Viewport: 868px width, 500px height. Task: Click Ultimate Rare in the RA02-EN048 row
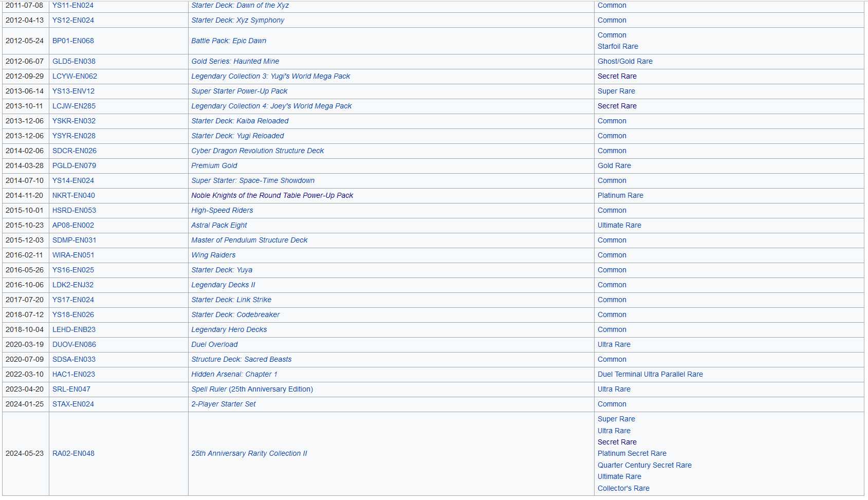click(x=619, y=476)
